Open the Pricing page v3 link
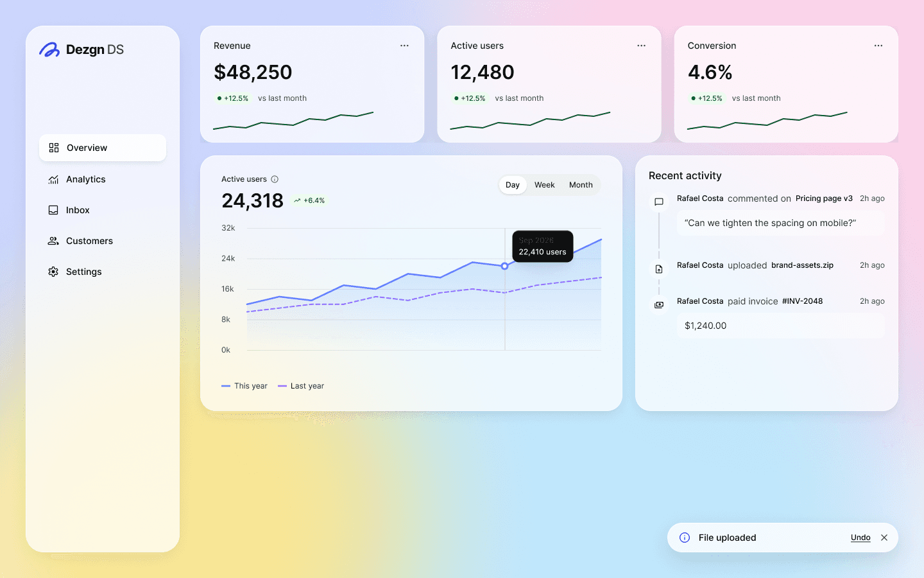The image size is (924, 578). (x=824, y=198)
